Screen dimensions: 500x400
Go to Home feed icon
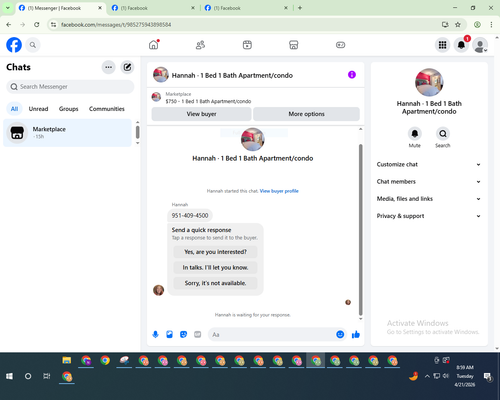click(154, 45)
